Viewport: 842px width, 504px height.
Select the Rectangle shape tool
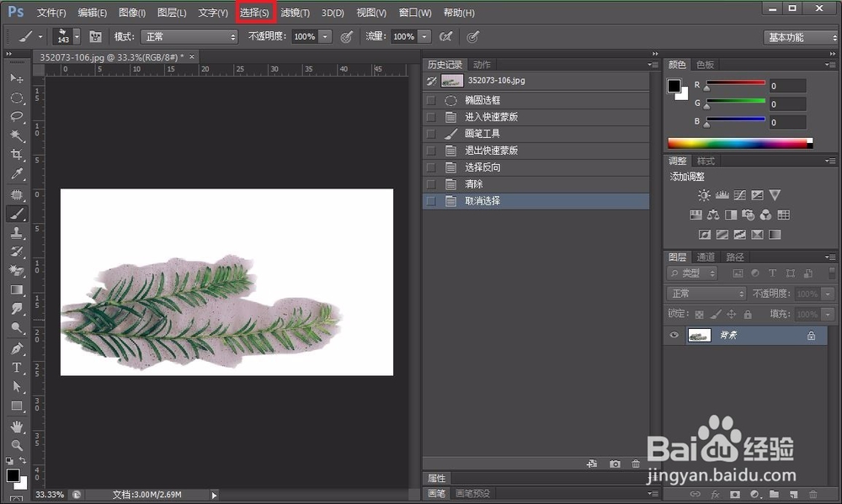click(x=17, y=406)
